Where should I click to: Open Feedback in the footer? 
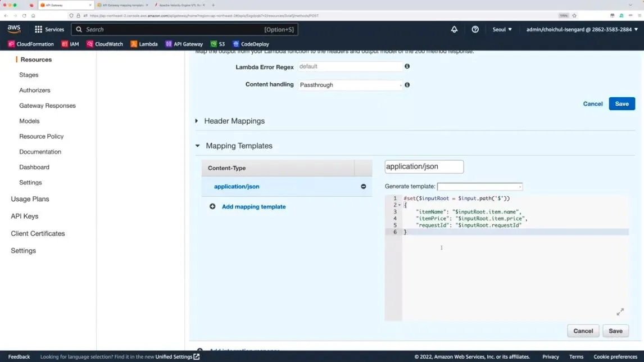pos(19,356)
